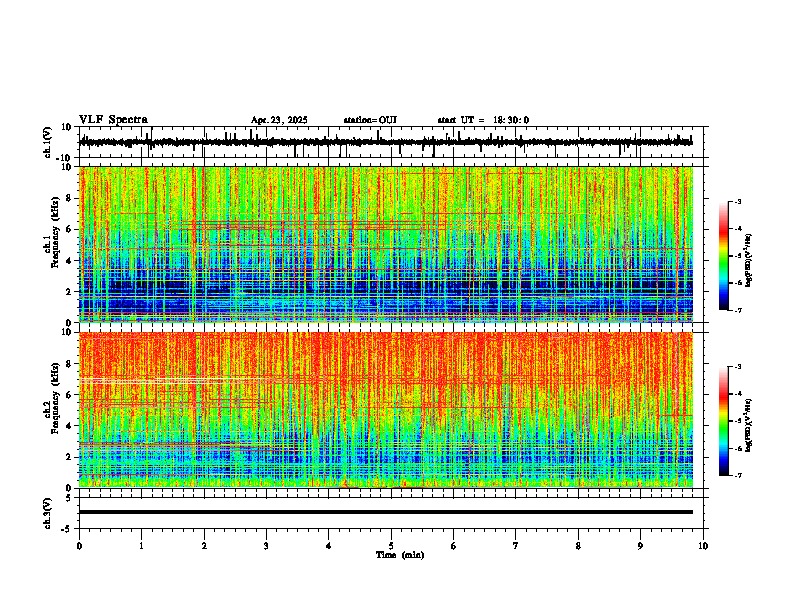Click the ch.1 color bar log(PSD) label

point(749,261)
